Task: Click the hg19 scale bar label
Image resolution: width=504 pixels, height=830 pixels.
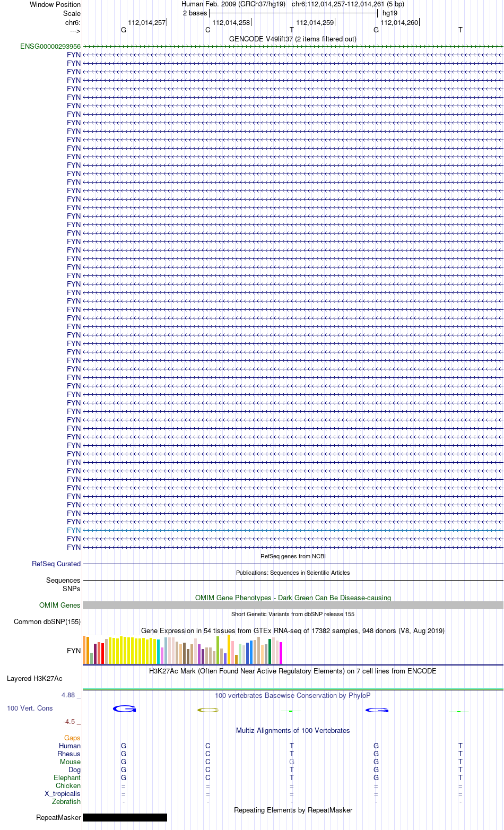Action: pos(390,13)
